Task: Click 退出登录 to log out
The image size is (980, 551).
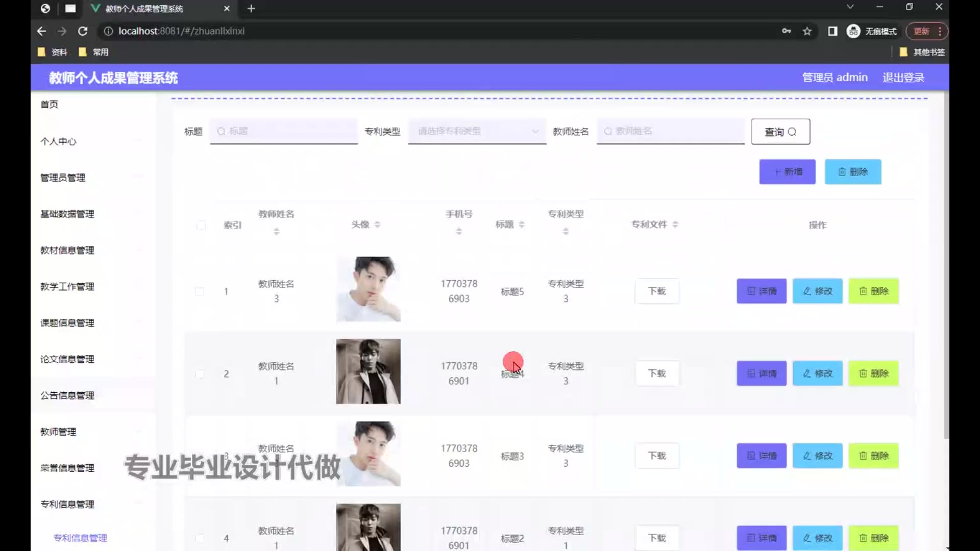Action: 903,78
